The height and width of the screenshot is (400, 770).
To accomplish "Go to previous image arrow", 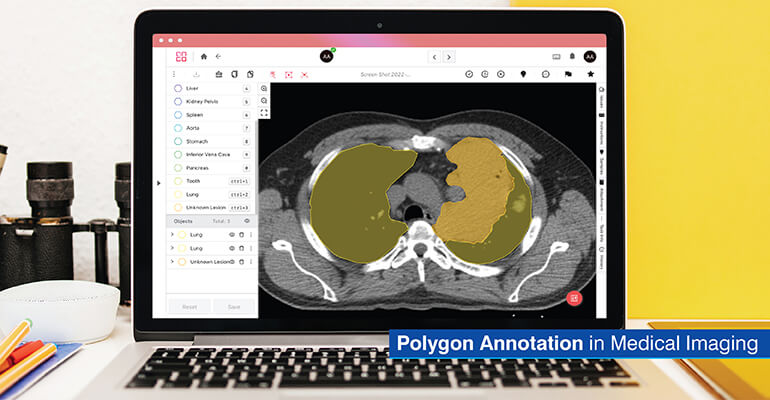I will tap(435, 57).
